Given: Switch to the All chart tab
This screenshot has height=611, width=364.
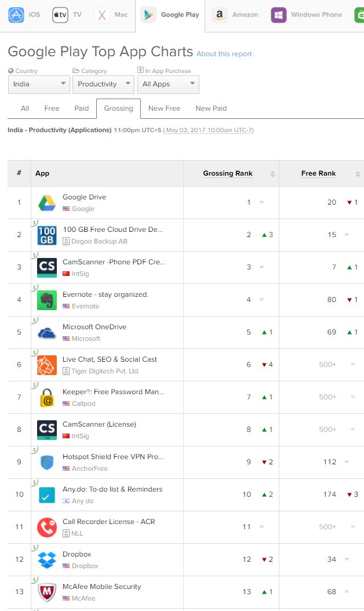Looking at the screenshot, I should [x=25, y=108].
